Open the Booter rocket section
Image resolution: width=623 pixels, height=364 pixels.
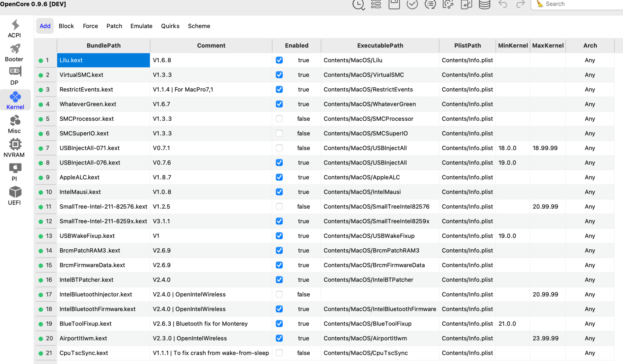click(x=14, y=53)
